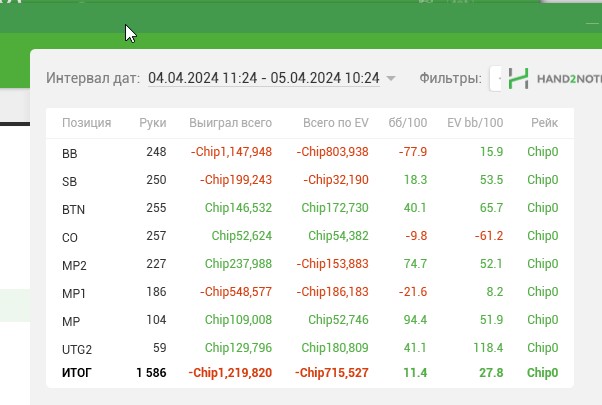The image size is (602, 405).
Task: Open the Фильтры filter box
Action: (495, 78)
